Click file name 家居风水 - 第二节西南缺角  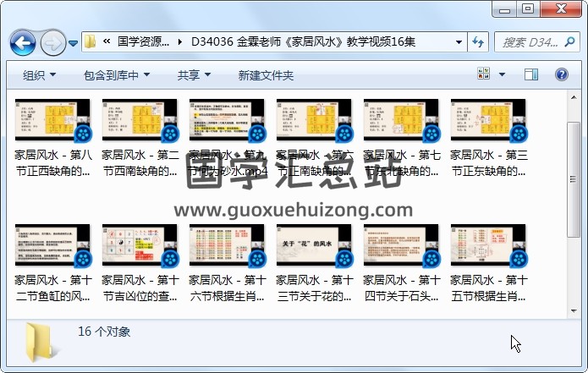point(140,163)
